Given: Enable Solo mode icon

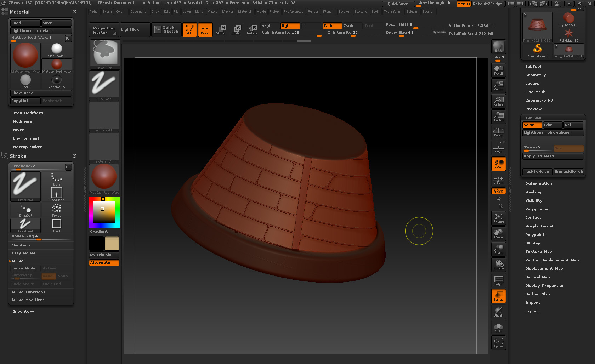Looking at the screenshot, I should click(x=498, y=328).
